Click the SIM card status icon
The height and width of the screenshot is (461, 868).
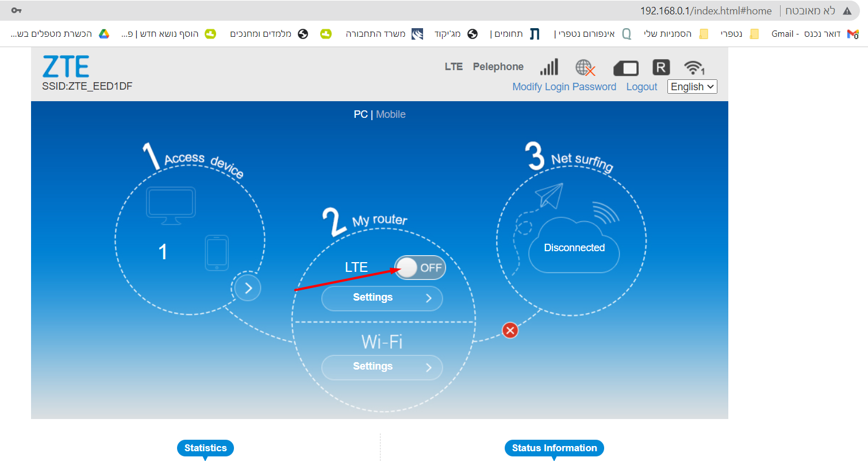pyautogui.click(x=626, y=68)
